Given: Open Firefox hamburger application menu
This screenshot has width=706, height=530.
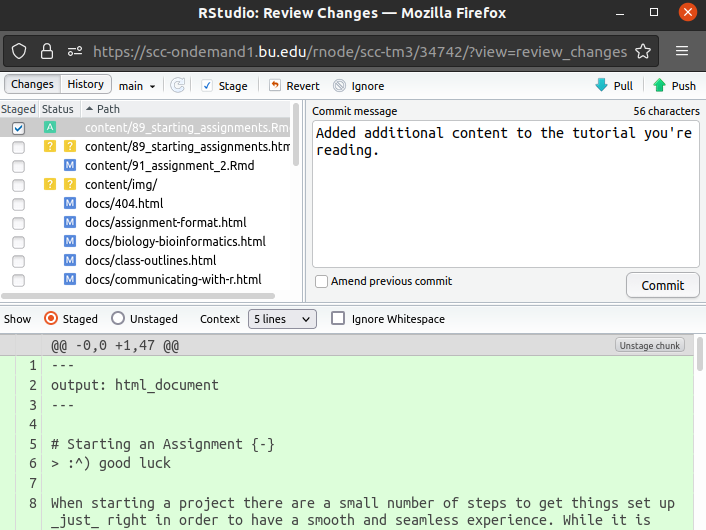Looking at the screenshot, I should click(x=682, y=51).
